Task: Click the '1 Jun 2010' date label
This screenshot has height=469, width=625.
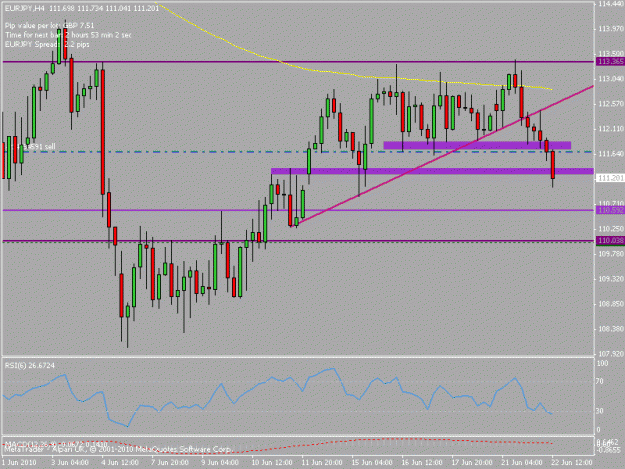Action: coord(19,462)
